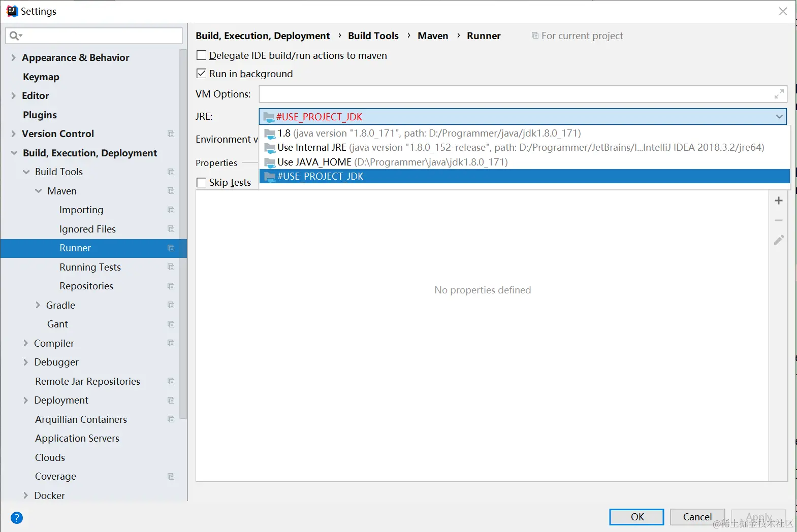The height and width of the screenshot is (532, 797).
Task: Click project-level icon next to Gradle
Action: (171, 305)
